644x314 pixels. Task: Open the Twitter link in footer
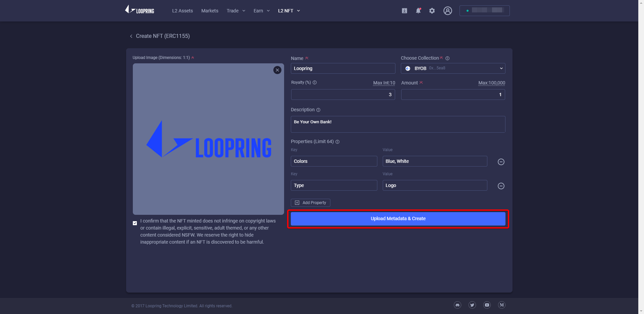[x=472, y=305]
